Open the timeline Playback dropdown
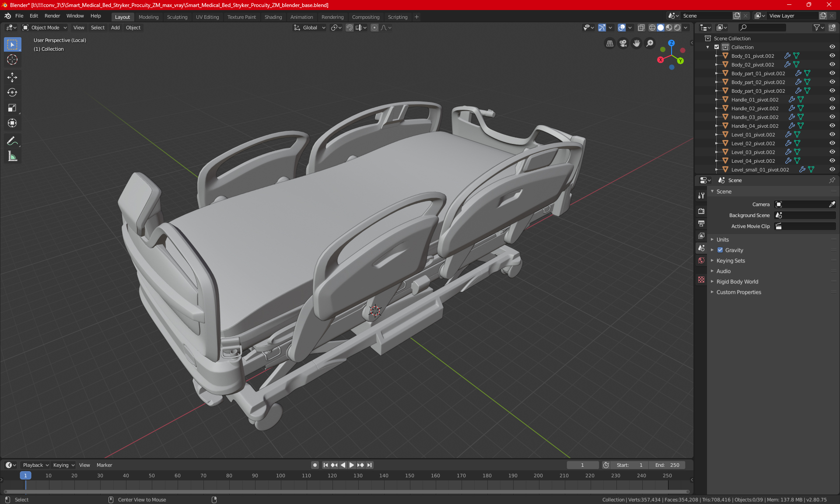The height and width of the screenshot is (504, 840). (x=35, y=465)
